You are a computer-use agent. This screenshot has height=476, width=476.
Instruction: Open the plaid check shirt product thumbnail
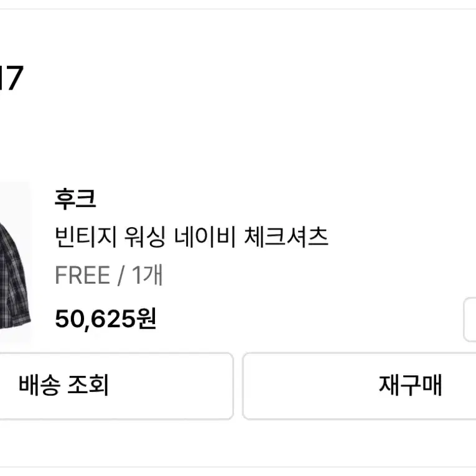click(16, 263)
